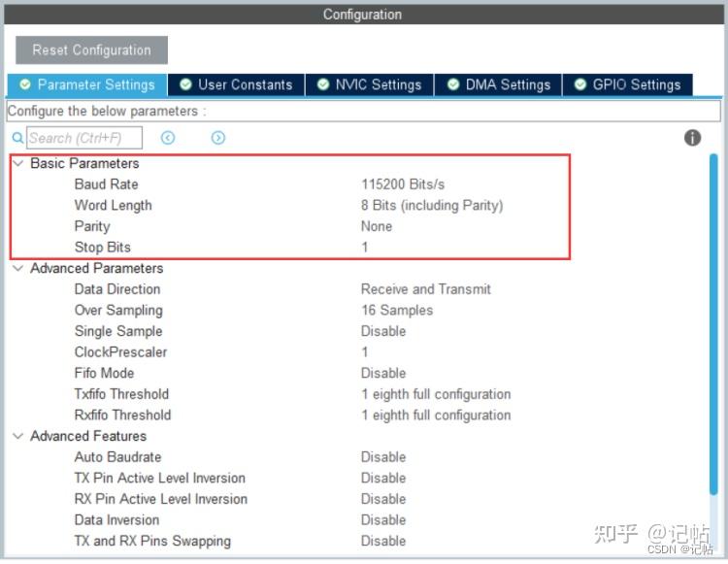This screenshot has width=728, height=564.
Task: Click the info icon at right
Action: (692, 138)
